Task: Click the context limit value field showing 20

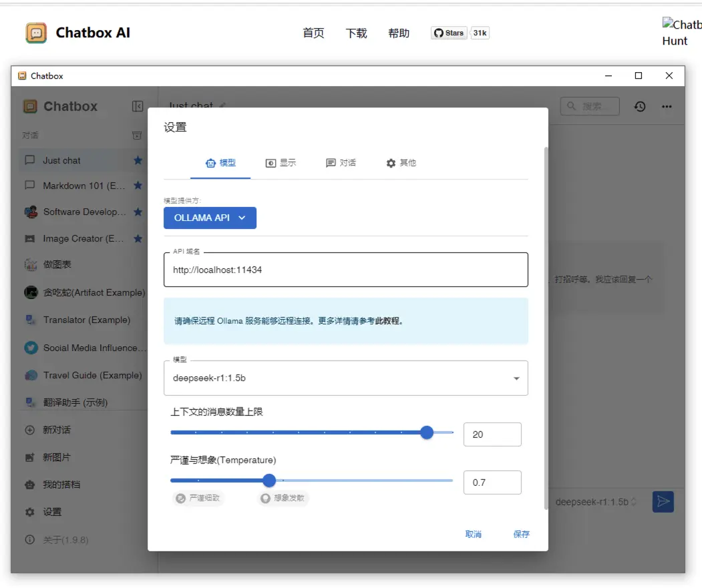Action: pos(492,434)
